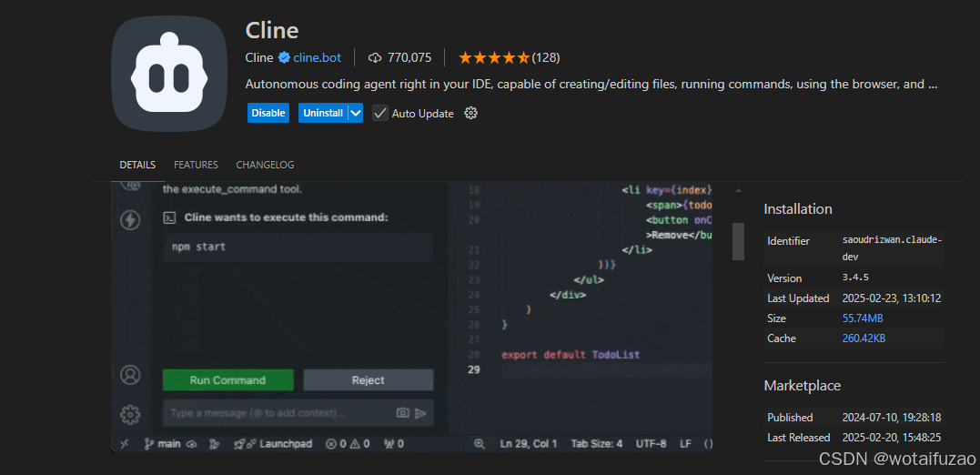Click the download cloud icon beside 770,075

click(x=375, y=58)
